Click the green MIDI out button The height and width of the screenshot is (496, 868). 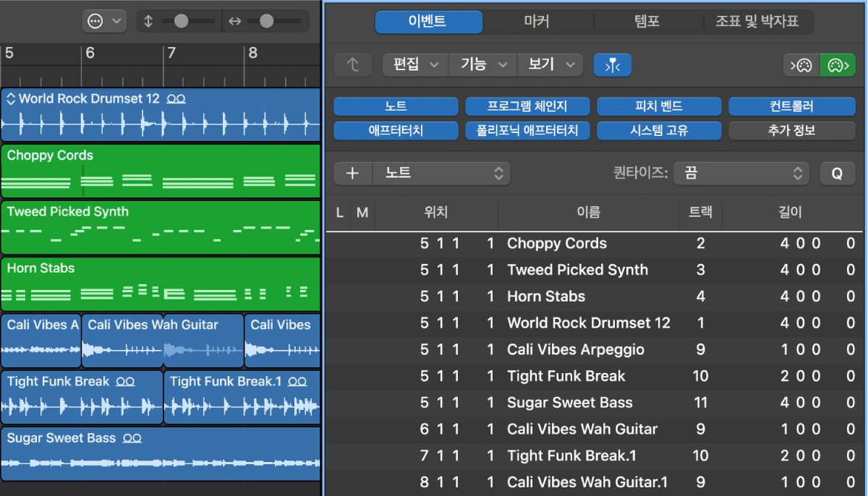coord(835,65)
